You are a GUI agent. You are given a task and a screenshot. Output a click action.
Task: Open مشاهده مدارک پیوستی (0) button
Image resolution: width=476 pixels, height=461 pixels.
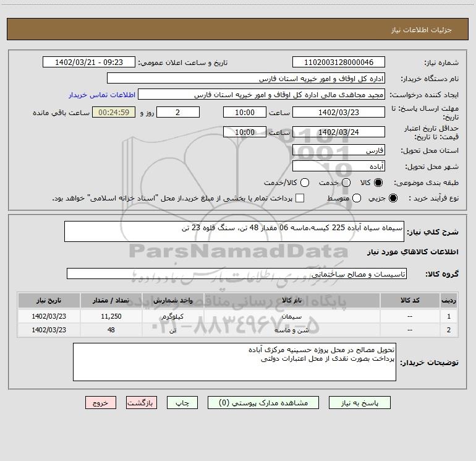[263, 403]
